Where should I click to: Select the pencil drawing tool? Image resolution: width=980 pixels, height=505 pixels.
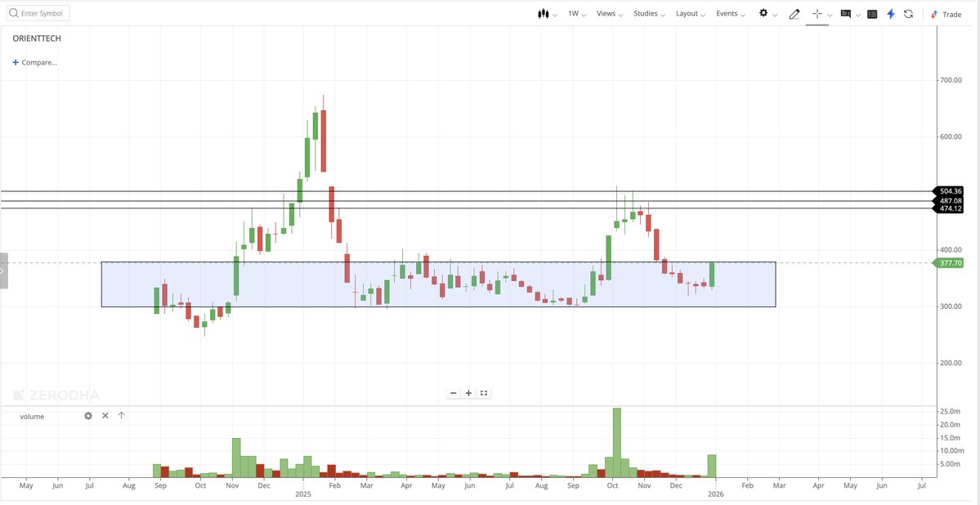click(x=794, y=14)
